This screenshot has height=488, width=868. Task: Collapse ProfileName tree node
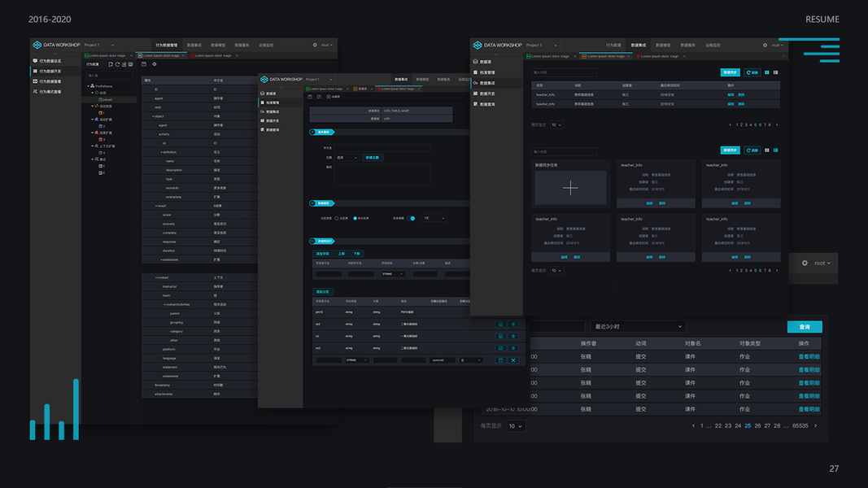[x=89, y=86]
